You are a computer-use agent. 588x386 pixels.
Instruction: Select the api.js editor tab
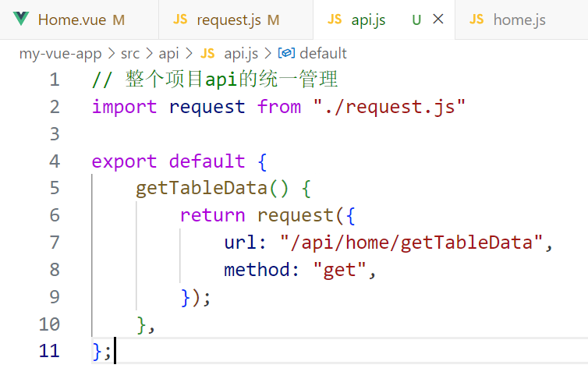pos(384,19)
